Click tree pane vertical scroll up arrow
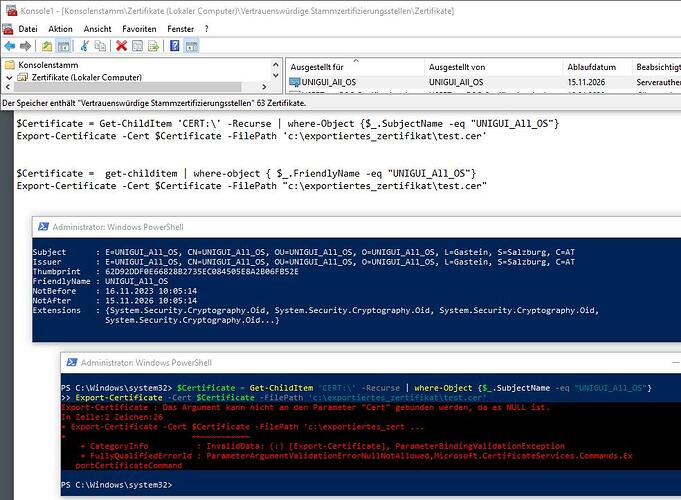The height and width of the screenshot is (500, 681). pyautogui.click(x=275, y=64)
